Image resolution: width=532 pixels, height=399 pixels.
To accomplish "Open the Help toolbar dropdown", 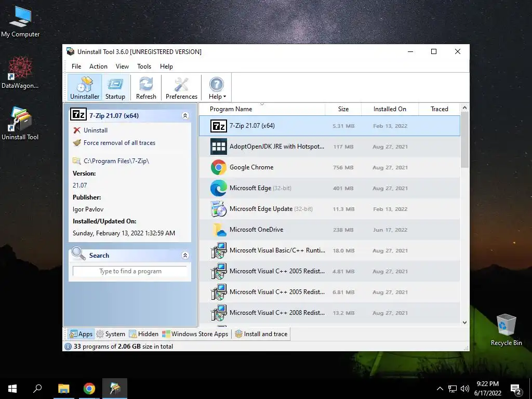I will coord(217,88).
